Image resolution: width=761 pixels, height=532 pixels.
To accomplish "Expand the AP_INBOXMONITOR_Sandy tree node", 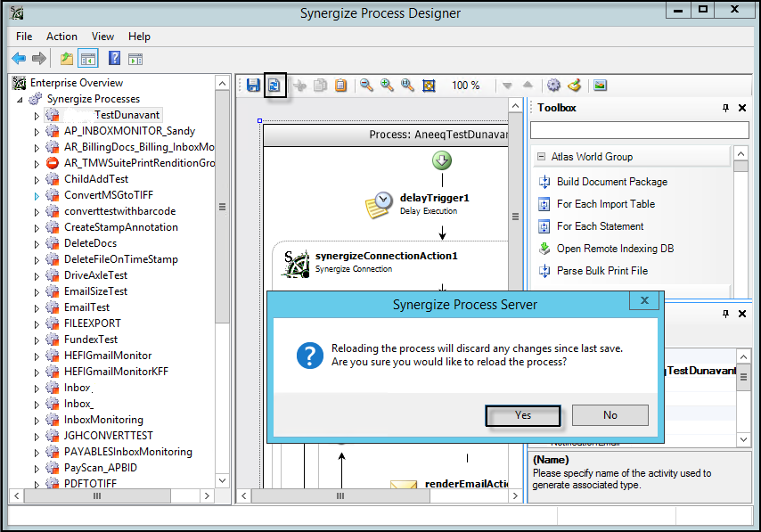I will [x=37, y=132].
